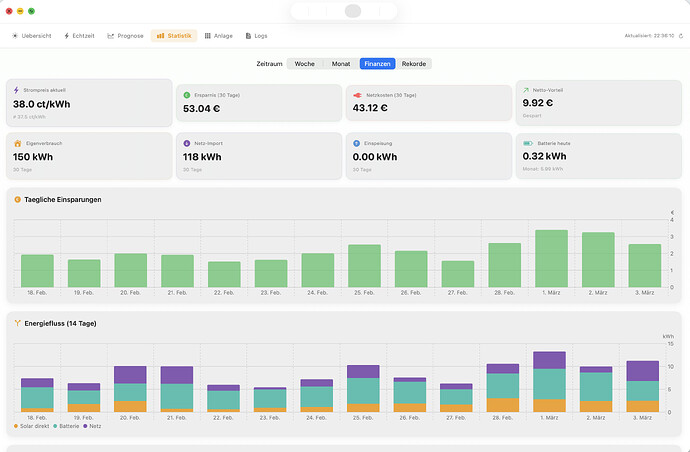This screenshot has height=452, width=690.
Task: Click the lightning icon in Strompreis aktuell
Action: click(x=16, y=90)
